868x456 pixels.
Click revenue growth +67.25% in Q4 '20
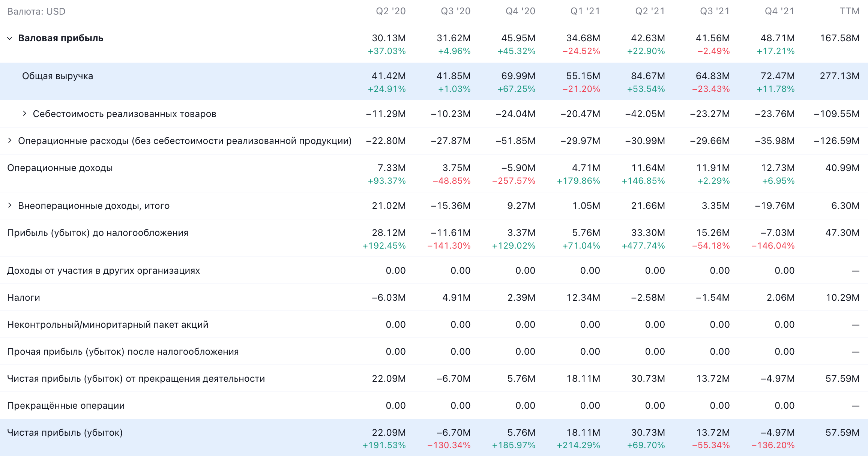pos(516,89)
